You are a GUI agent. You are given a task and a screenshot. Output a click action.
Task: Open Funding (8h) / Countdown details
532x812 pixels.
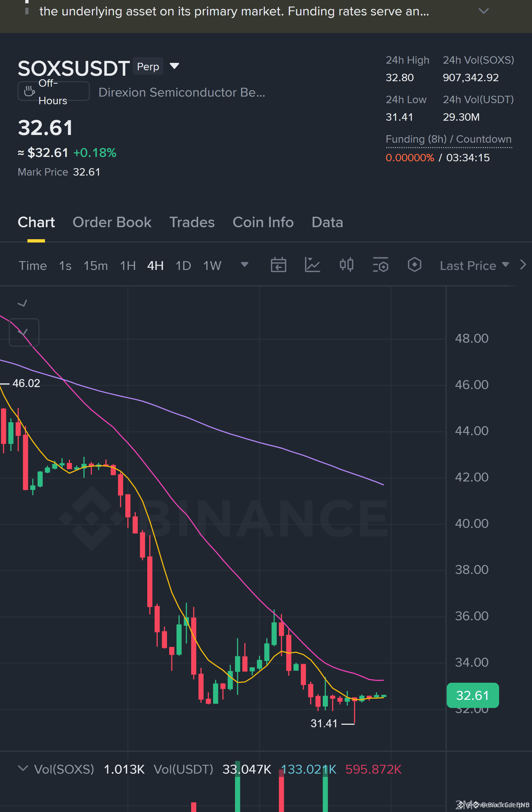point(448,139)
